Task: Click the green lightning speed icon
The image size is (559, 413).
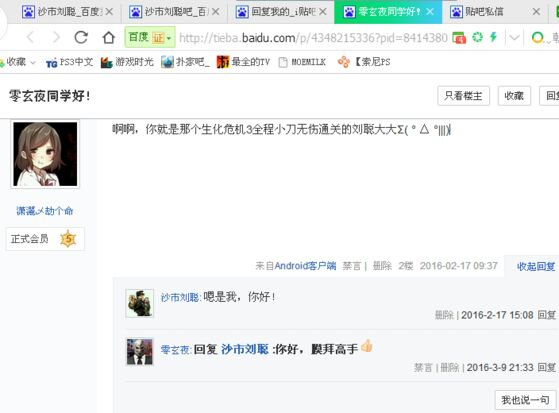Action: [493, 37]
